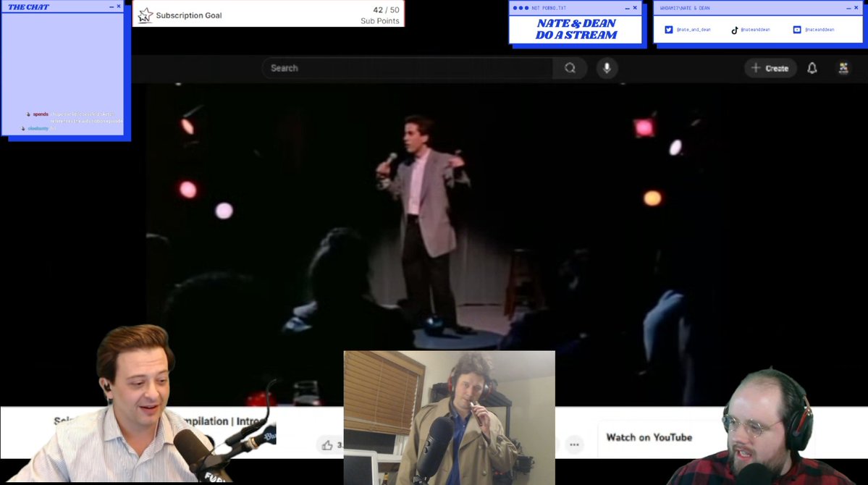Click the YouTube search magnifier button
Viewport: 868px width, 485px height.
click(570, 68)
